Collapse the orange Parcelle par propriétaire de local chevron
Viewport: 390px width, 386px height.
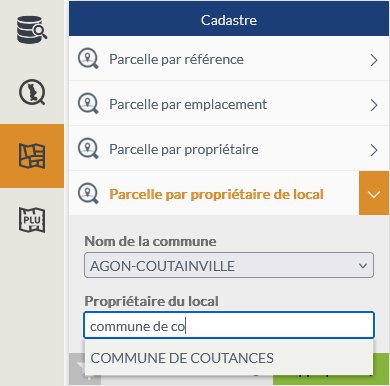(374, 193)
